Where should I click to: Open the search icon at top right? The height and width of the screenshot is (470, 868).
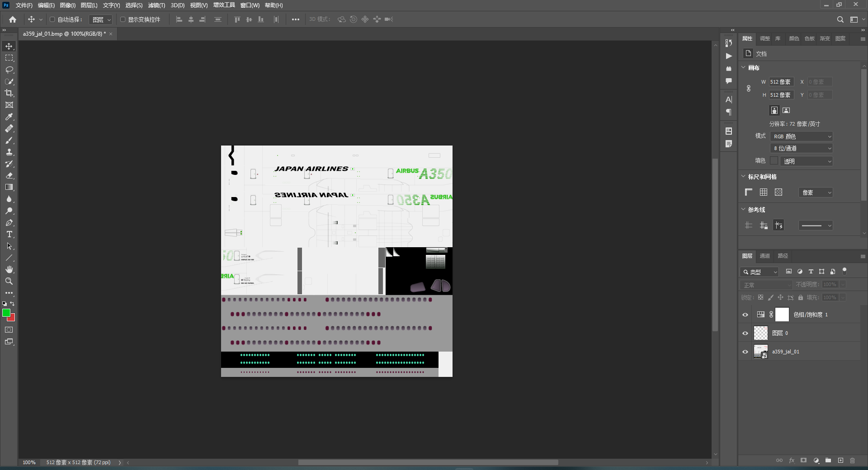click(x=840, y=19)
